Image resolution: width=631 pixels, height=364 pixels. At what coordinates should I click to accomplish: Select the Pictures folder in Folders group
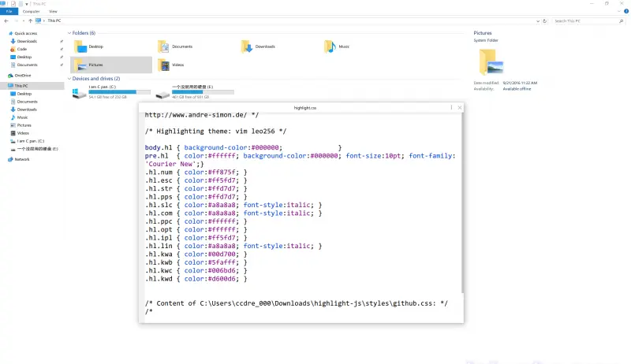tap(111, 65)
